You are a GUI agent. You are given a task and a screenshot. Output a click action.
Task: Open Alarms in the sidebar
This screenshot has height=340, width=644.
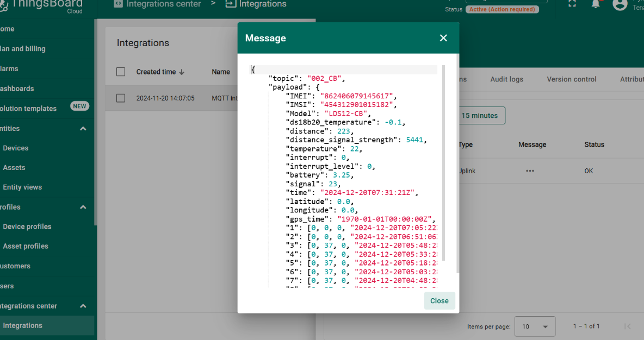click(47, 68)
